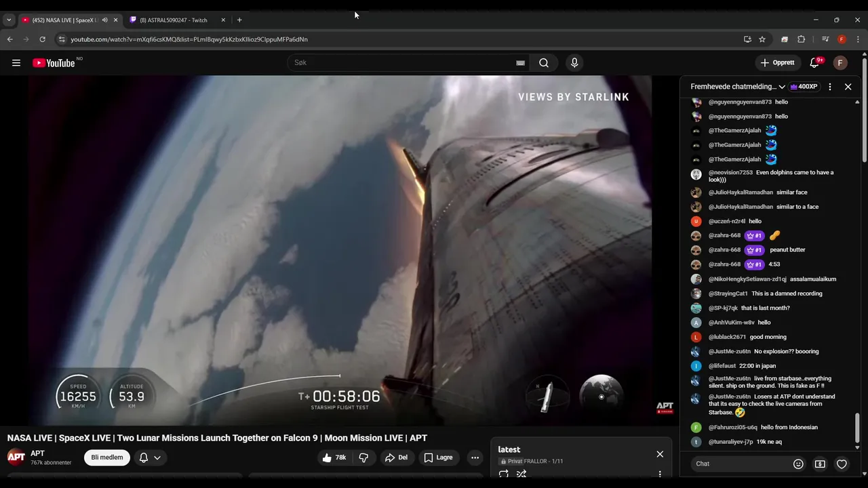868x488 pixels.
Task: Click username @StrayingCat1 in chat
Action: click(728, 294)
